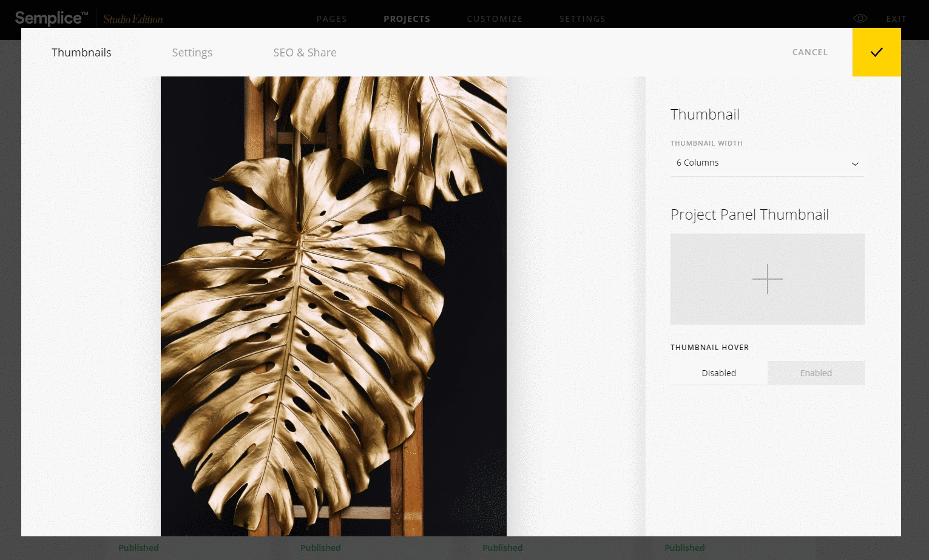Image resolution: width=929 pixels, height=560 pixels.
Task: Go to the PROJECTS section
Action: point(407,19)
